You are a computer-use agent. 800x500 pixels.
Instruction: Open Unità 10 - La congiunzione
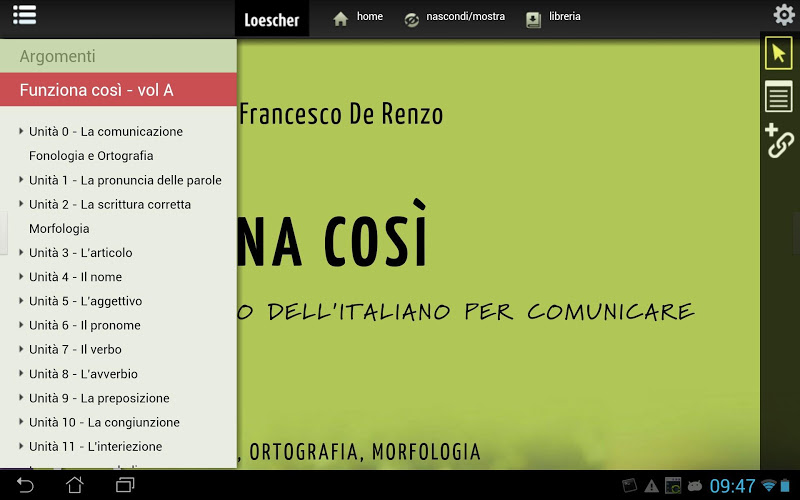[x=104, y=422]
